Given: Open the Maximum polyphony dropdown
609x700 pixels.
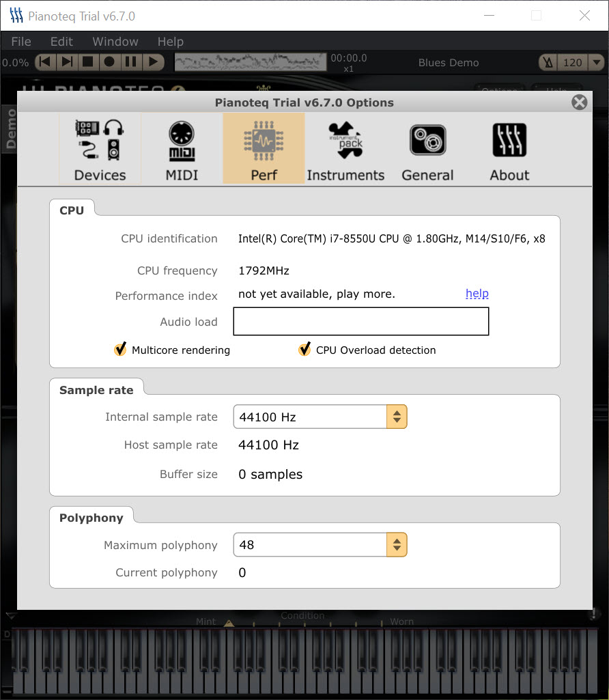Looking at the screenshot, I should 320,545.
